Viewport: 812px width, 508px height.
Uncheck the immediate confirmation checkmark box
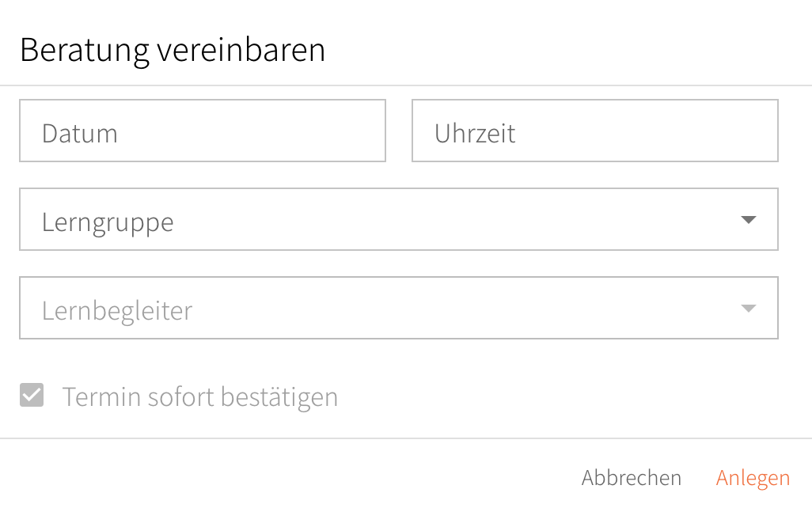pos(32,395)
